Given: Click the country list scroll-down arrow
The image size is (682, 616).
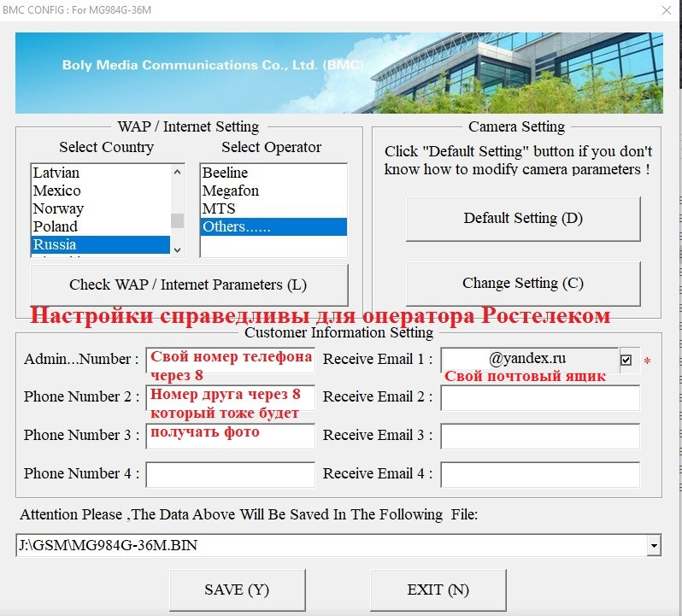Looking at the screenshot, I should [x=177, y=249].
